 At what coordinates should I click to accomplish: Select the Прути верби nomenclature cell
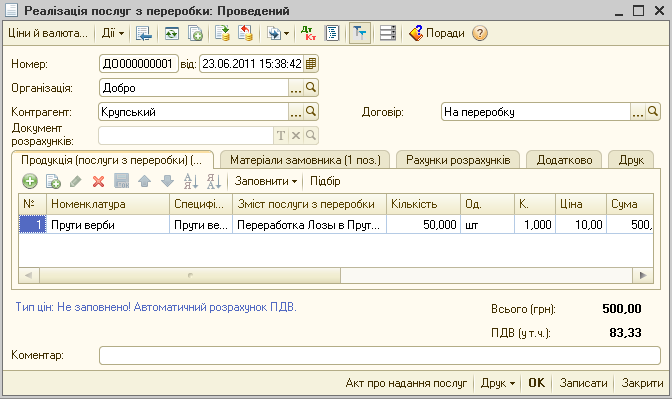click(x=108, y=225)
